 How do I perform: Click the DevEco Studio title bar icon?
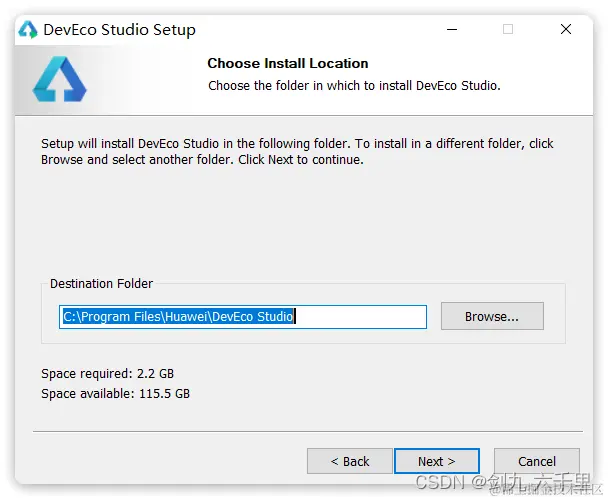point(28,29)
